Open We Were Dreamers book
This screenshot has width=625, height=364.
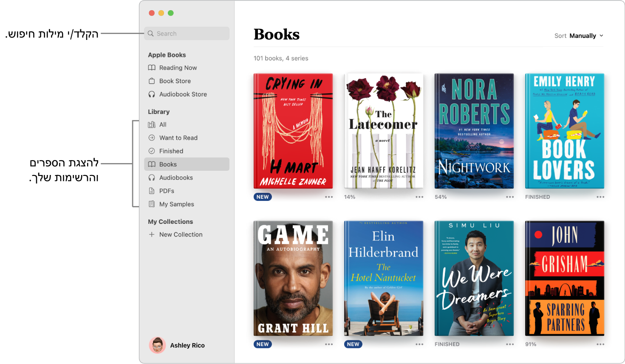474,278
